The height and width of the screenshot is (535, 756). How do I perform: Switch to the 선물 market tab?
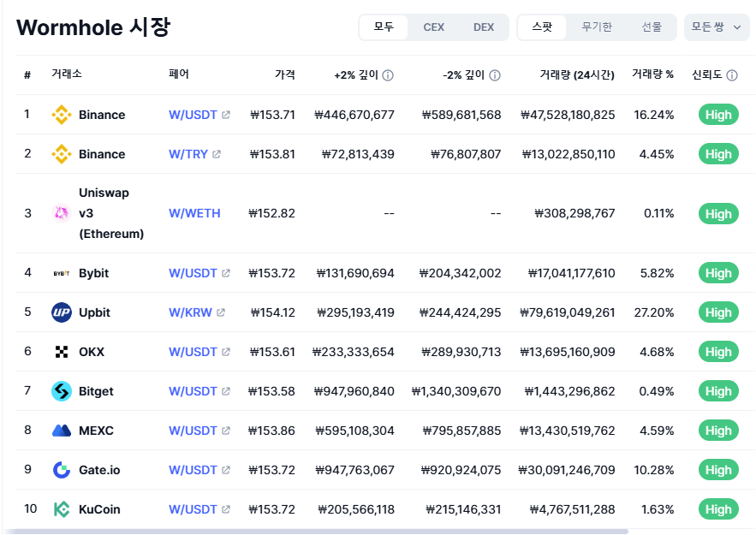pyautogui.click(x=652, y=27)
